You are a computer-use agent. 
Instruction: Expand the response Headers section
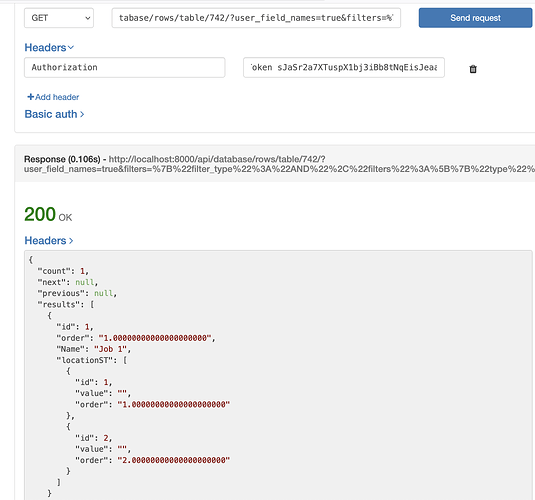pos(49,241)
